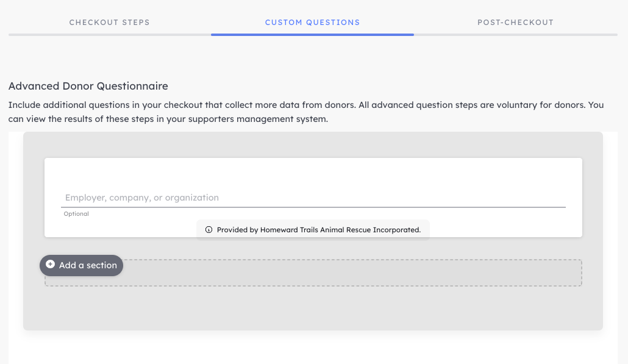The width and height of the screenshot is (628, 364).
Task: Switch to the Checkout Steps tab
Action: 109,23
